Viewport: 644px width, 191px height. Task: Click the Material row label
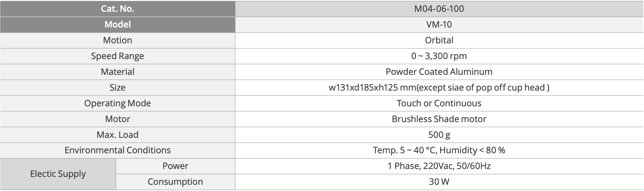click(x=118, y=72)
